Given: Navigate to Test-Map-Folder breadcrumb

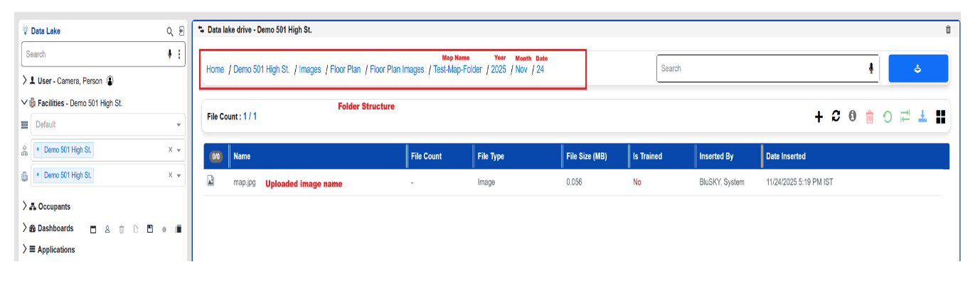Looking at the screenshot, I should (457, 70).
